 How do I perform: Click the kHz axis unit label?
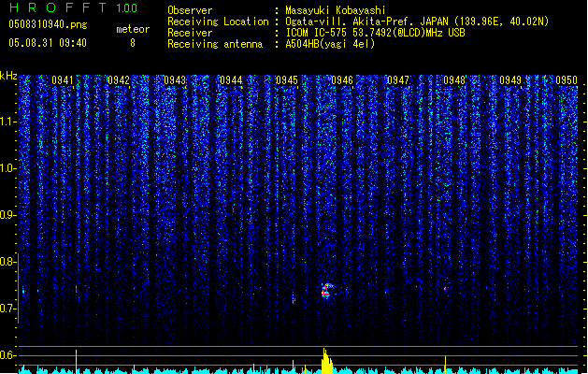point(8,76)
